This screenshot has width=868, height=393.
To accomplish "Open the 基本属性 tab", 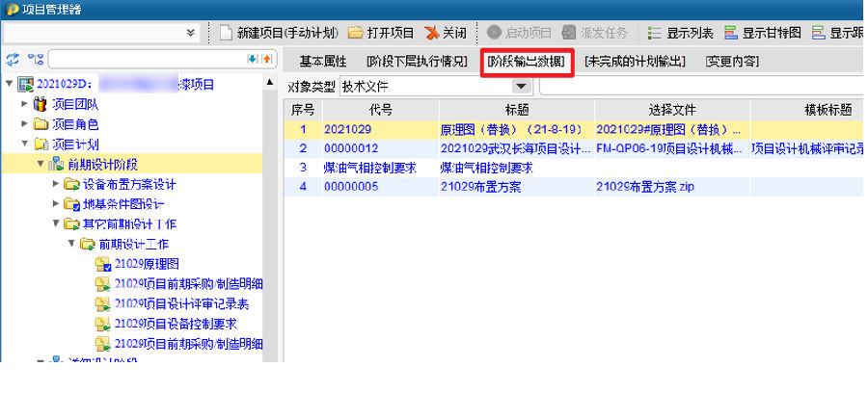I will 323,62.
